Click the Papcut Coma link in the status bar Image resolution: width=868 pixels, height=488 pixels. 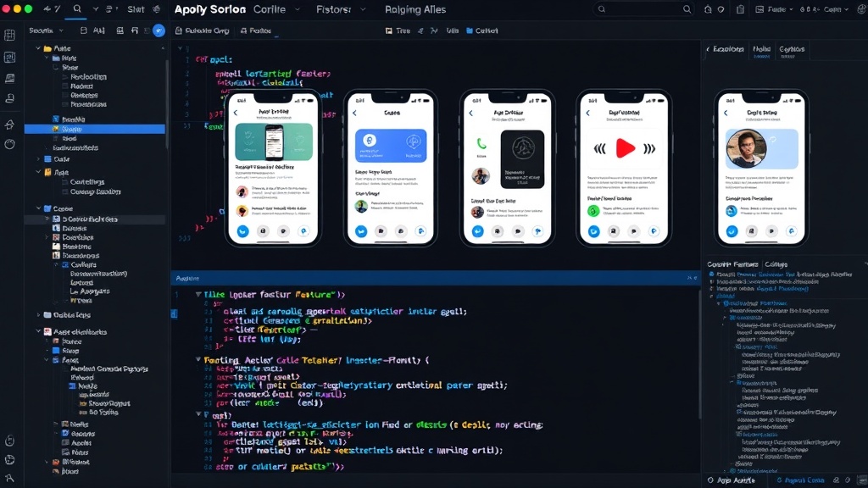point(800,480)
